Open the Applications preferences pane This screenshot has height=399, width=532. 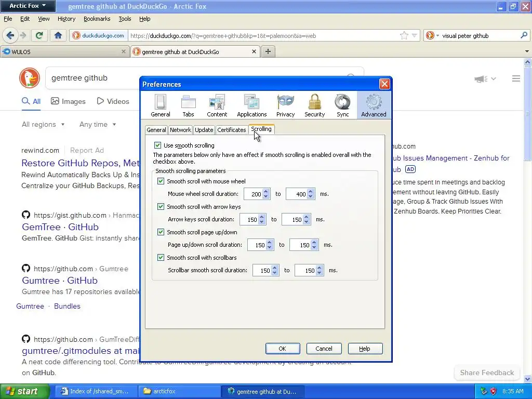(x=252, y=105)
